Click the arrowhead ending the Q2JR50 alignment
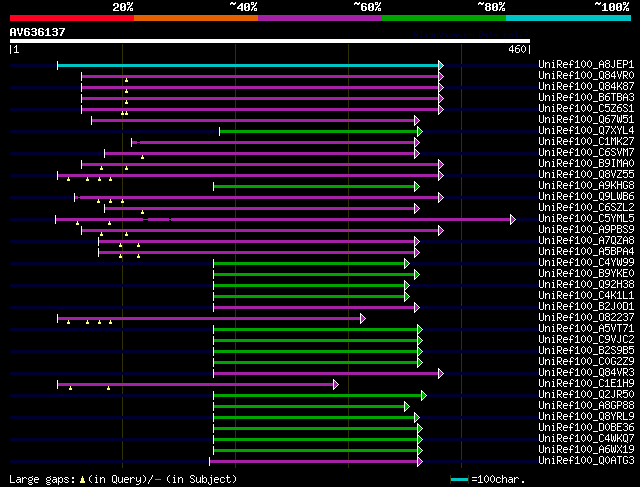640x487 pixels. point(424,396)
